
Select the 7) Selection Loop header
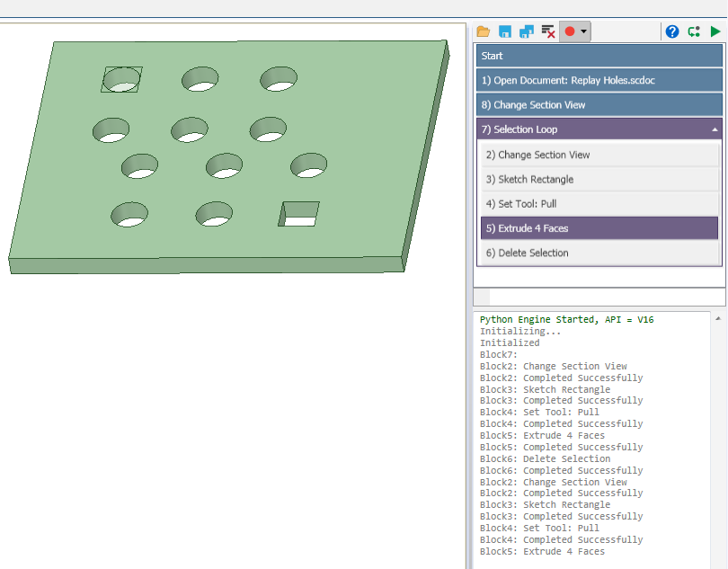coord(599,129)
